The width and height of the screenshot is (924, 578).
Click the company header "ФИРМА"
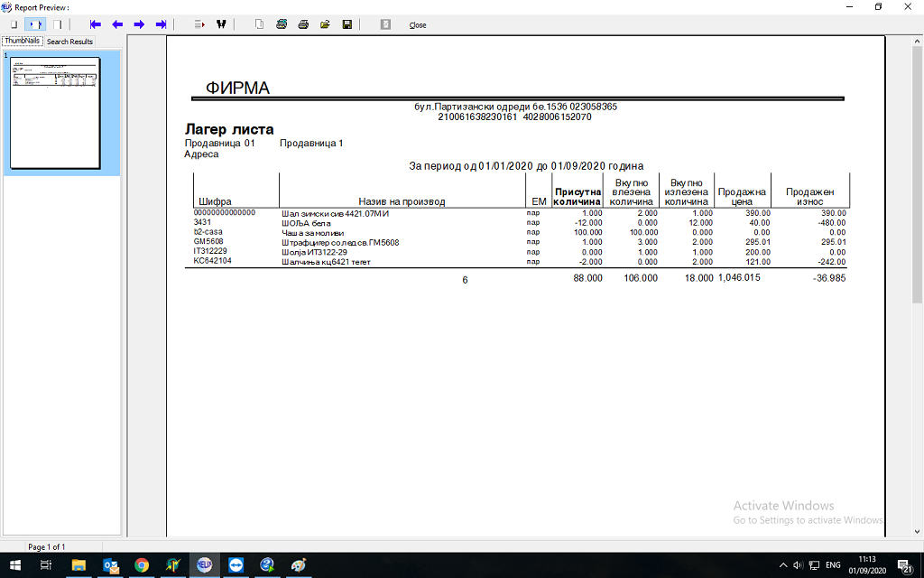[237, 88]
